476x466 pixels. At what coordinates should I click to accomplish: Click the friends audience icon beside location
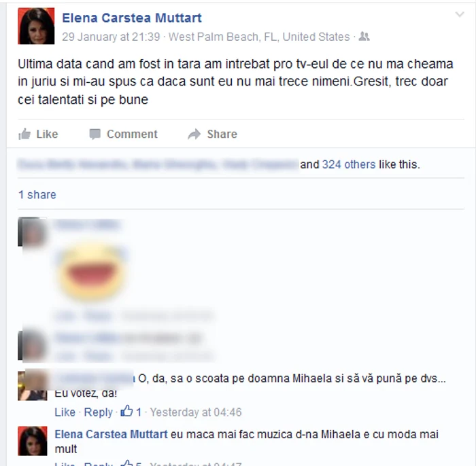tap(364, 37)
